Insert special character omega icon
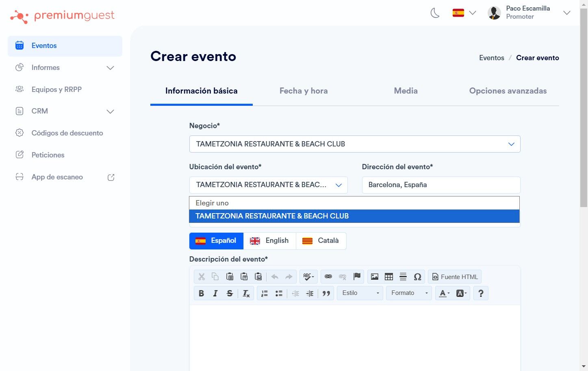The width and height of the screenshot is (588, 371). (417, 277)
